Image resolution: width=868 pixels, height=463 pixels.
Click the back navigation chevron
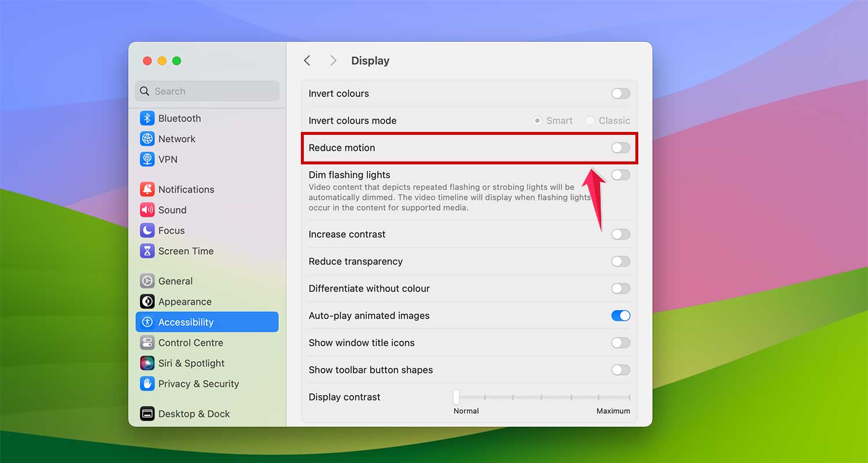point(307,60)
